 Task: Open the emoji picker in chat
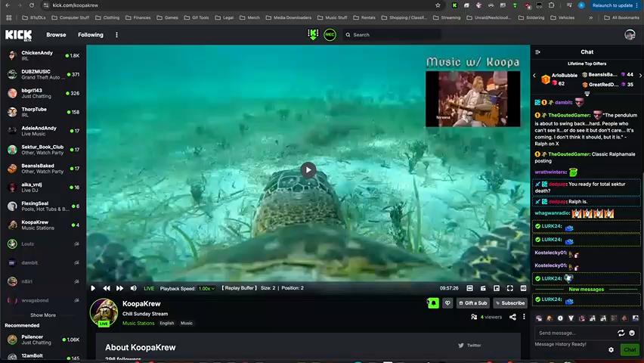coord(632,333)
